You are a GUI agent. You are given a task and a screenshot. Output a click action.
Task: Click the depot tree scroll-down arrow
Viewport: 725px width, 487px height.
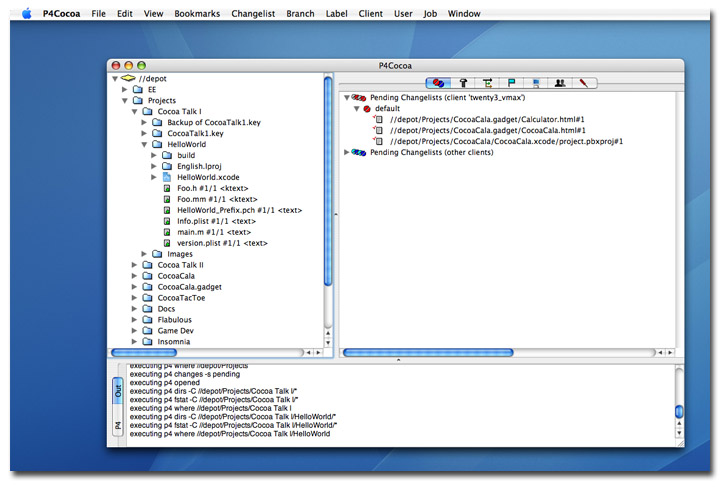[328, 343]
